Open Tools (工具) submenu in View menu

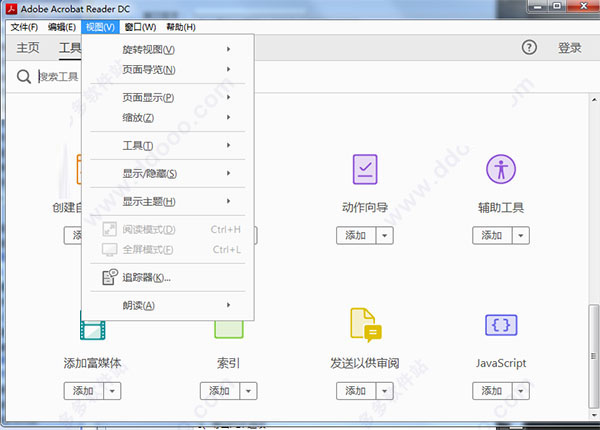(168, 145)
